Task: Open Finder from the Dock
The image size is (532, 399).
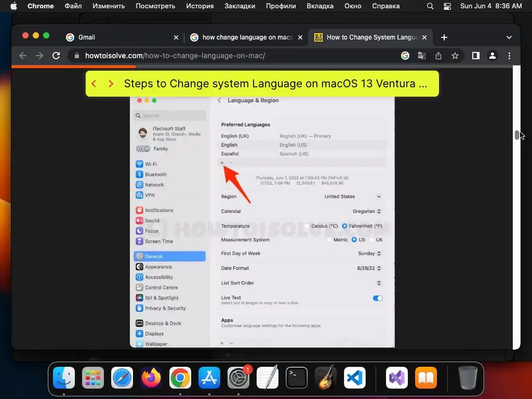Action: [64, 378]
